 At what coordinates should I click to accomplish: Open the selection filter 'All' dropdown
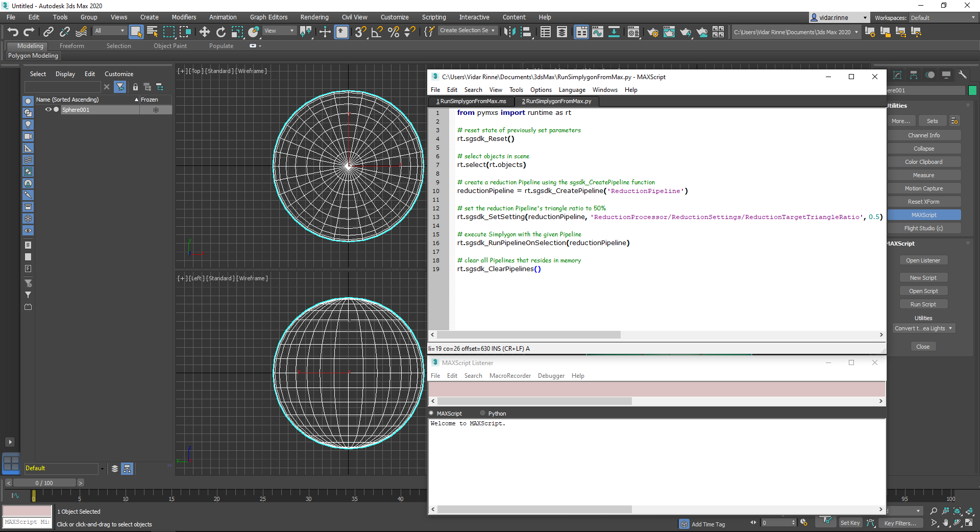tap(110, 31)
